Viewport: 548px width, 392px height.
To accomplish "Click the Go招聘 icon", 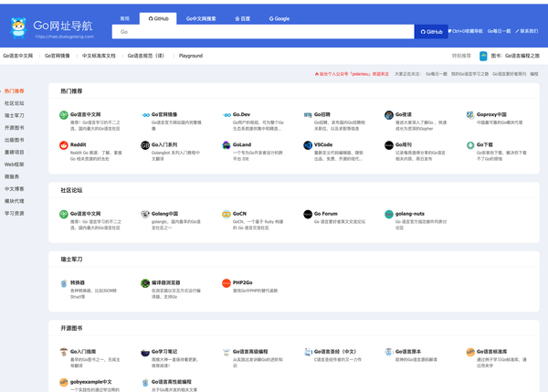I will pos(308,115).
